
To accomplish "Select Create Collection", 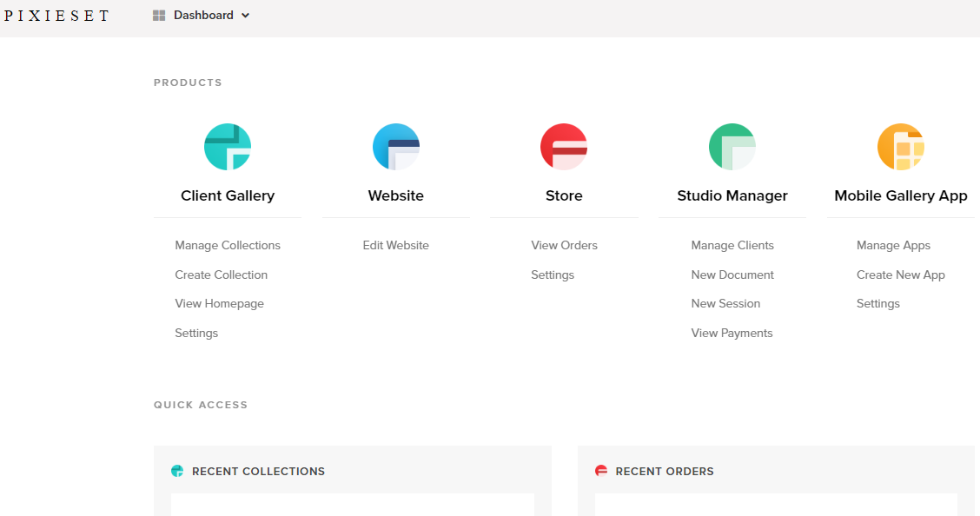I will pyautogui.click(x=222, y=275).
